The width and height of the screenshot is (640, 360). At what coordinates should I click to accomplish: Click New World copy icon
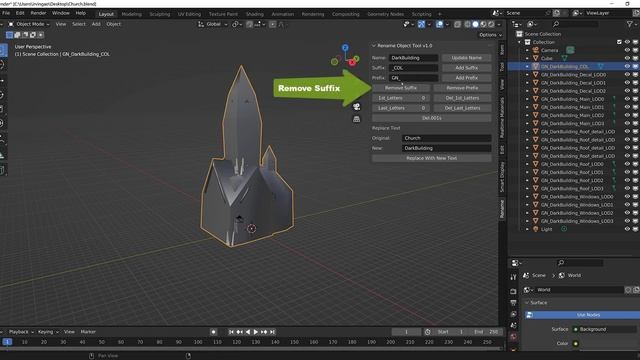point(636,290)
